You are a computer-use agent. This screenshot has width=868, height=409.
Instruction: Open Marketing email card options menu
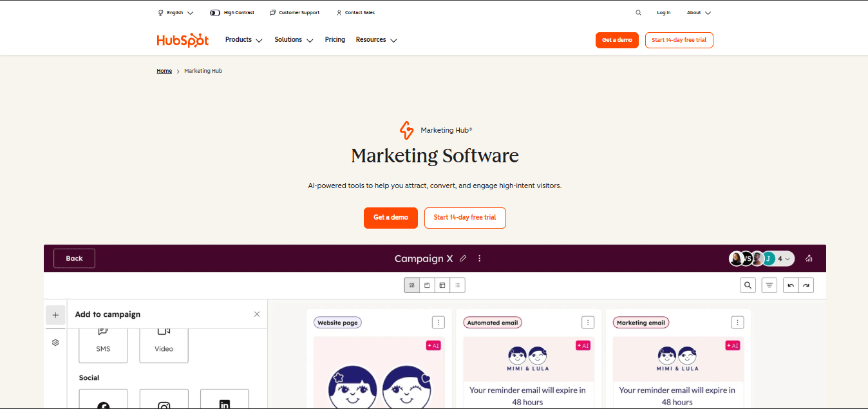(x=738, y=322)
